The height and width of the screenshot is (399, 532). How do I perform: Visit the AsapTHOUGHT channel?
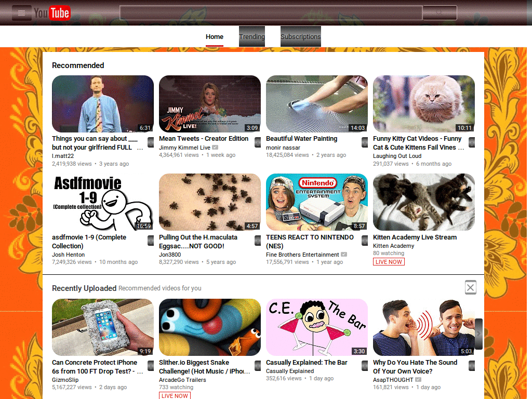(393, 380)
